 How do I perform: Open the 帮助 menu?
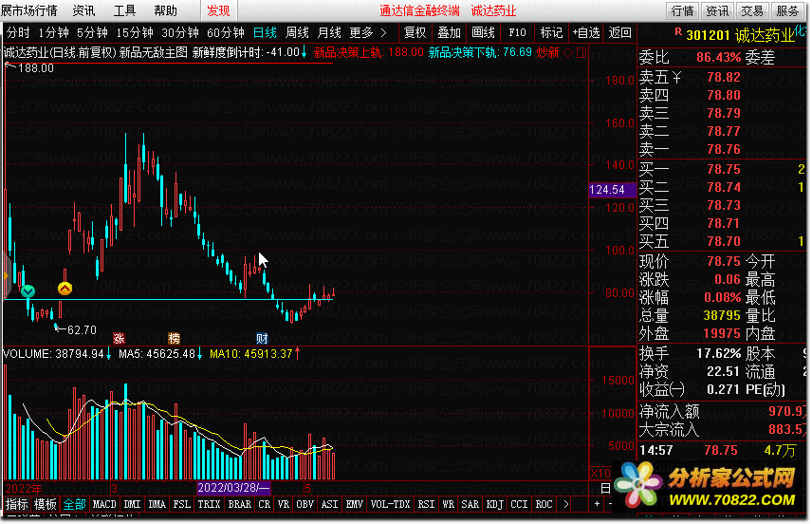coord(166,10)
